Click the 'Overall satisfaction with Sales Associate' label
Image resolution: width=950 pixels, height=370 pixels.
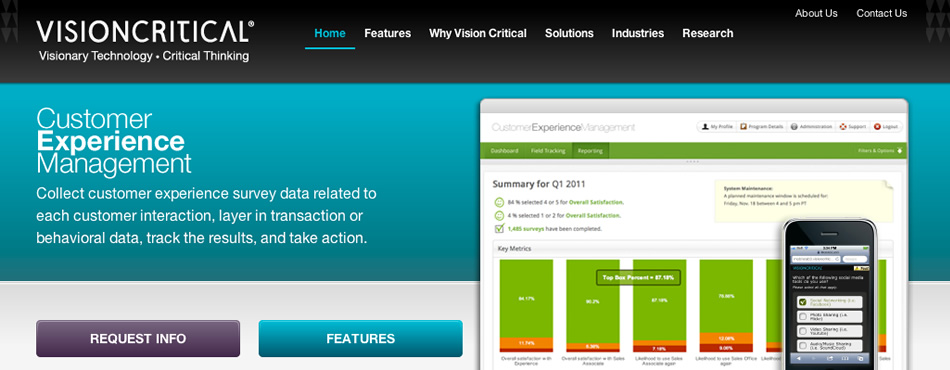(x=593, y=362)
